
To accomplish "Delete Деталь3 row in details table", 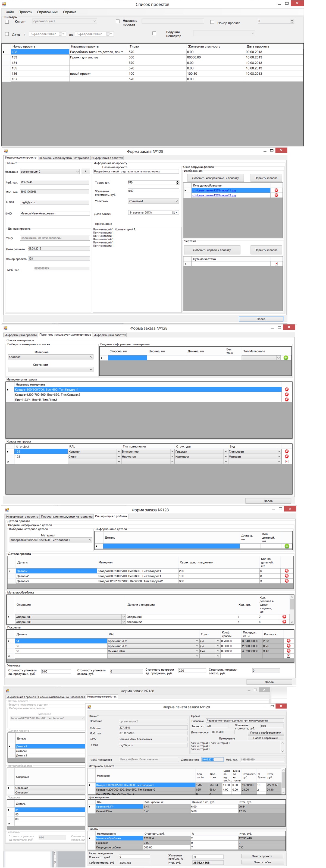I will (287, 581).
